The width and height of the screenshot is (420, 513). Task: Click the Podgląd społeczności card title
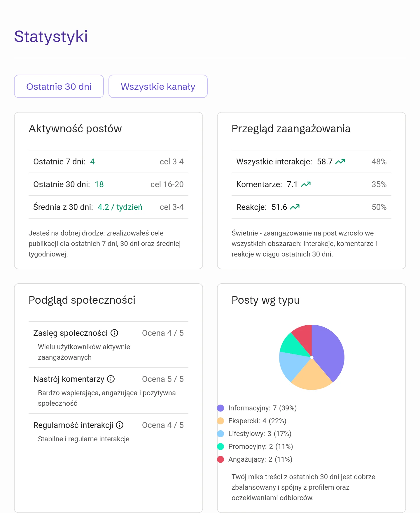point(82,300)
